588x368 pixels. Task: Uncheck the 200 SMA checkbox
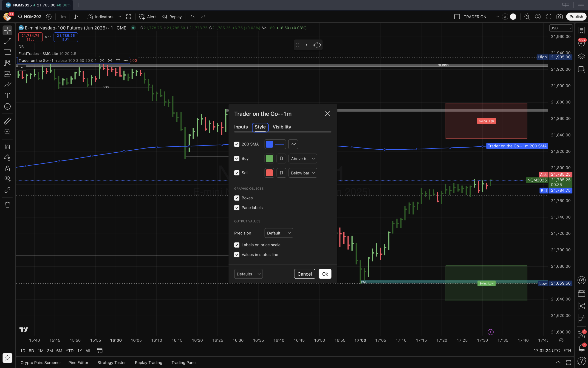(237, 144)
